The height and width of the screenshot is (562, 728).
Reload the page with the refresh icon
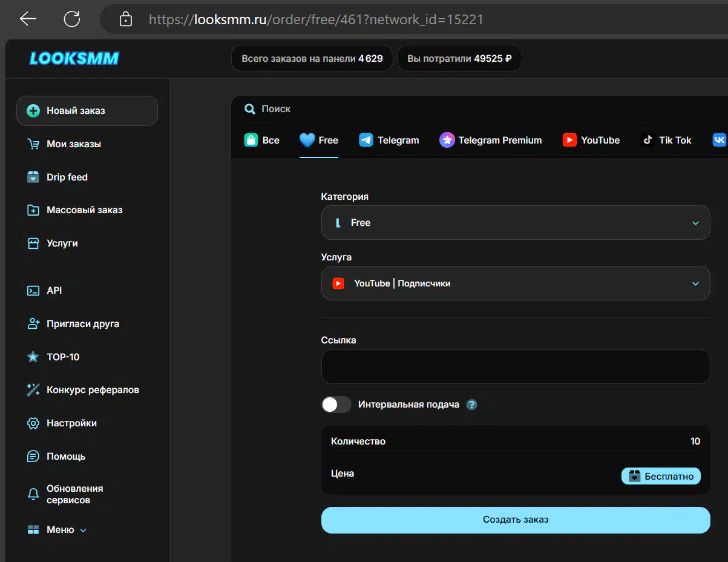click(x=72, y=19)
